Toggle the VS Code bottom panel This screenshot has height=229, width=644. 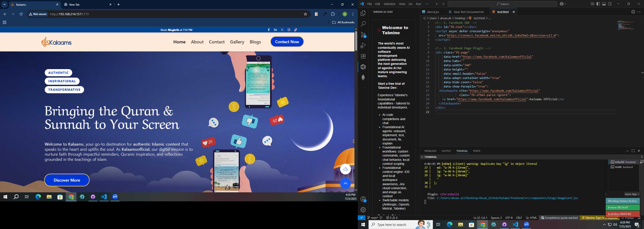point(604,4)
